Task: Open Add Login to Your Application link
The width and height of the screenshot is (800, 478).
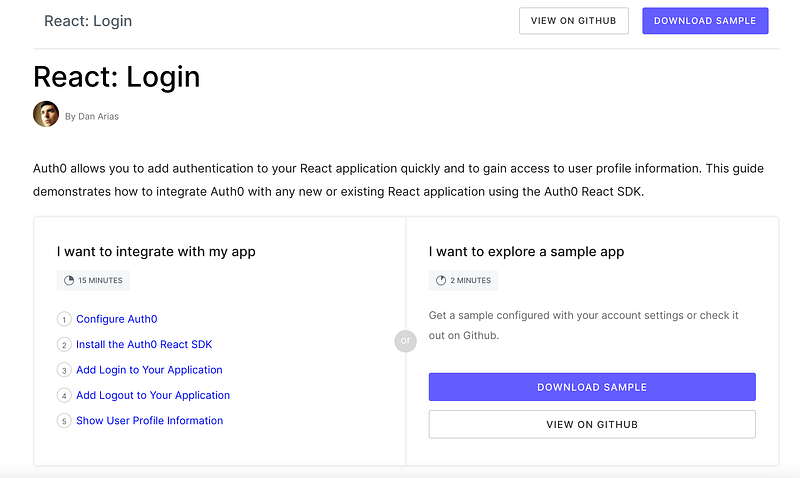Action: tap(149, 370)
